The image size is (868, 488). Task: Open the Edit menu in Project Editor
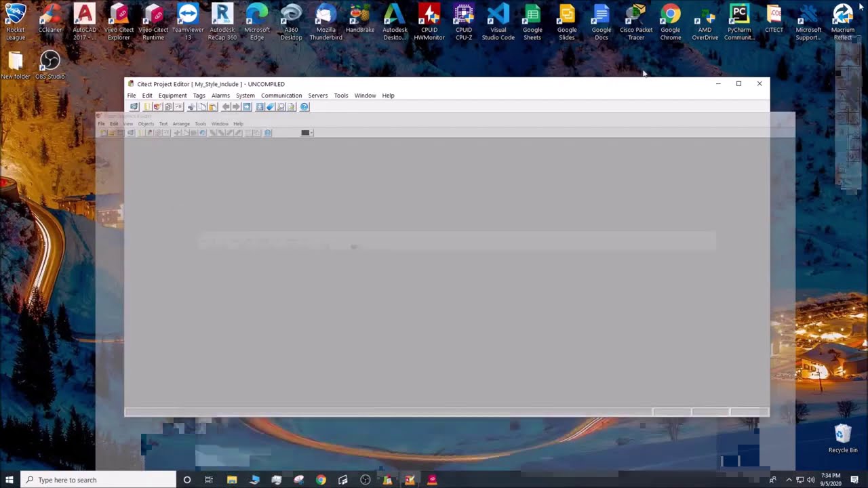[147, 96]
